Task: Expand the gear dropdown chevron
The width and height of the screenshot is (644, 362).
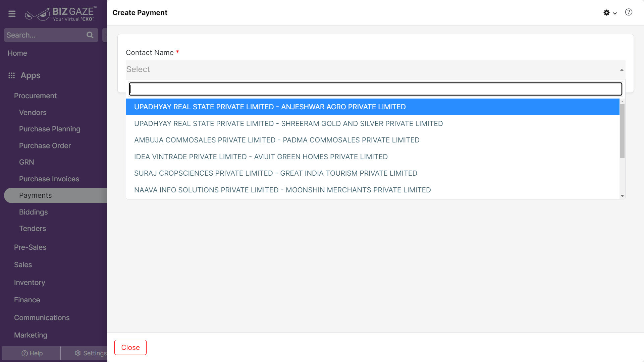Action: click(x=615, y=13)
